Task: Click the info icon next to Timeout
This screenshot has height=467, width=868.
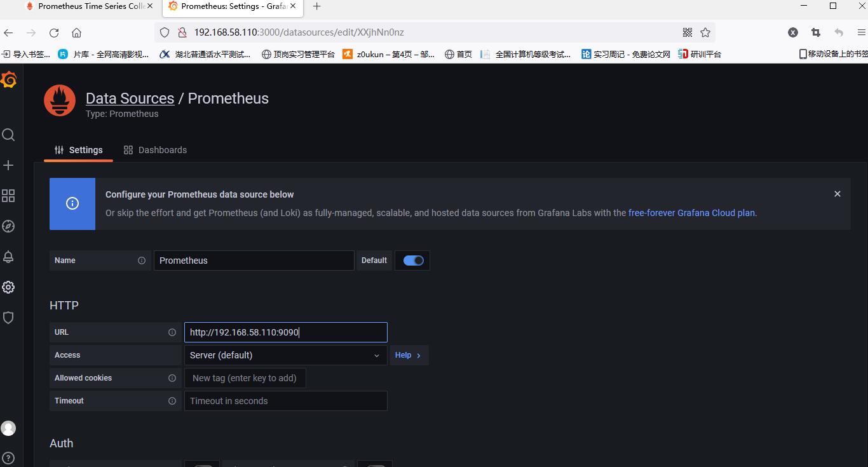Action: [172, 401]
